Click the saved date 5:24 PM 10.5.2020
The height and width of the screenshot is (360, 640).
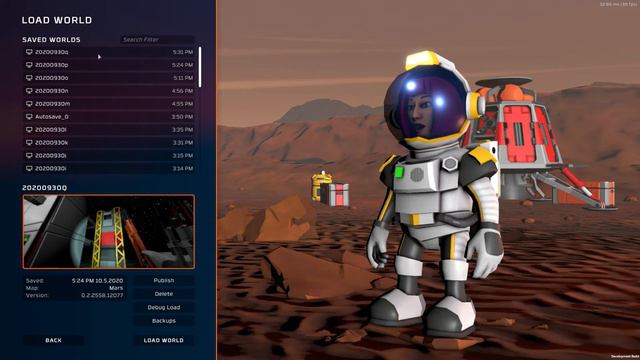[x=98, y=281]
